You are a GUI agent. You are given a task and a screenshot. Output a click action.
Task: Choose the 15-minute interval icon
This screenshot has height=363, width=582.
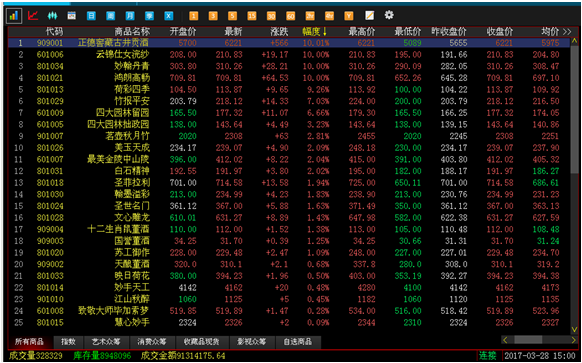(252, 16)
